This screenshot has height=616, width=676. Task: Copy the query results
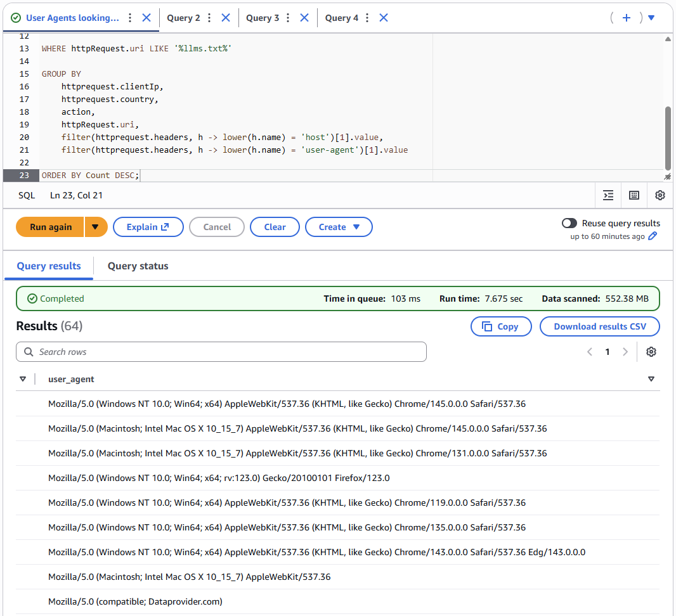pos(501,326)
